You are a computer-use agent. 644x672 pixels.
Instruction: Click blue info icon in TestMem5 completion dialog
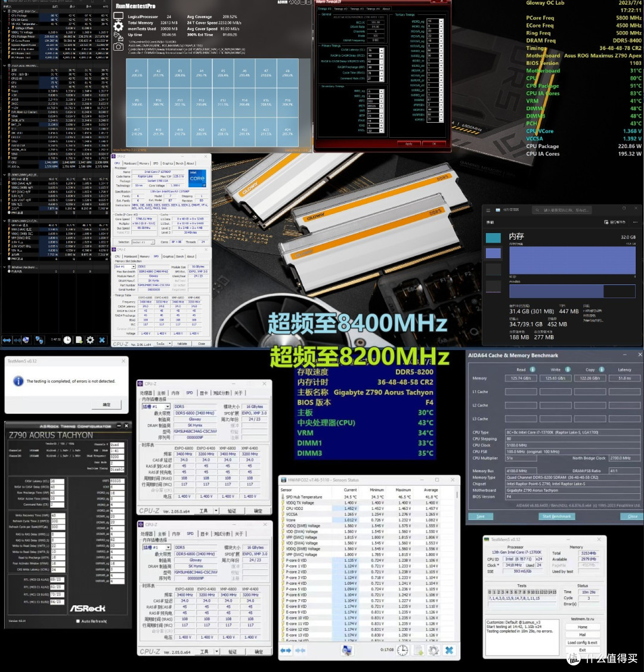18,381
